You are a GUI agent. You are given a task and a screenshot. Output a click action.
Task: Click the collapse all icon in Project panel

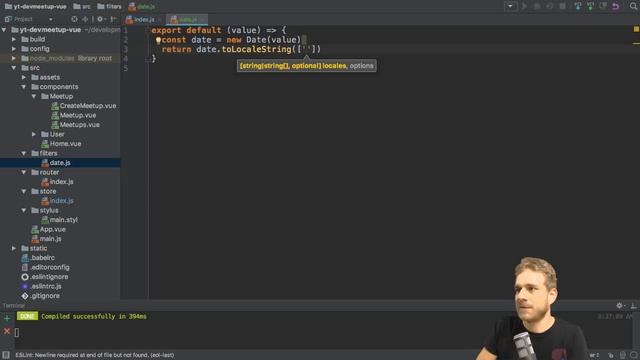click(85, 19)
